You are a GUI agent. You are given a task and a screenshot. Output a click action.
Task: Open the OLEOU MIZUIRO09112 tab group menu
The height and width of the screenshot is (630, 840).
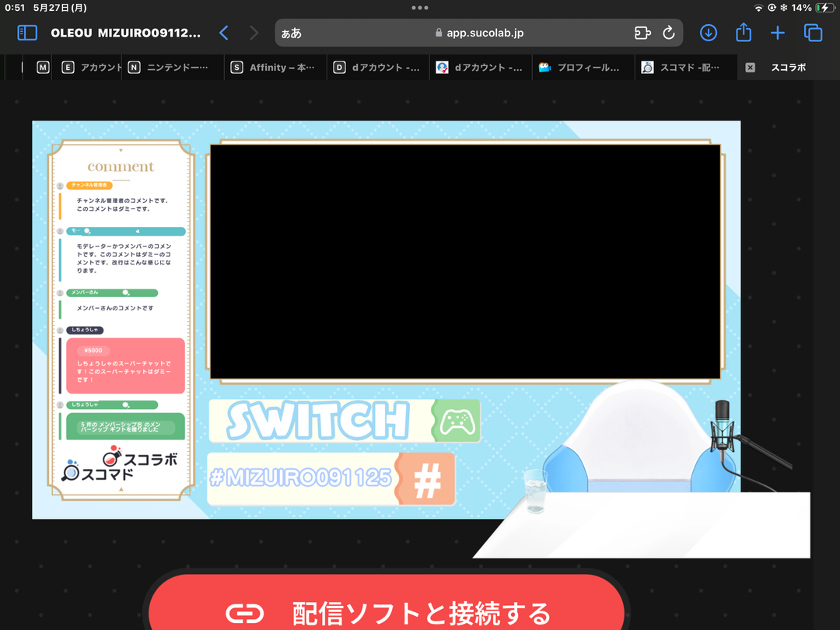(126, 33)
